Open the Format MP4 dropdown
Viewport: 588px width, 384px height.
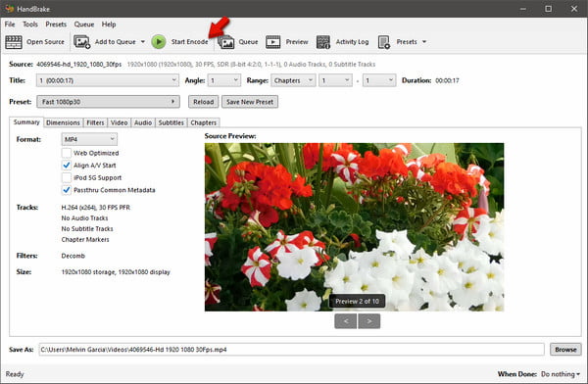[x=89, y=139]
